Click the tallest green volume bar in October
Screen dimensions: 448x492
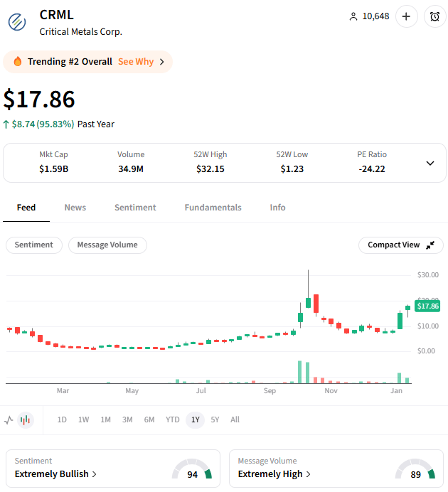[x=300, y=372]
